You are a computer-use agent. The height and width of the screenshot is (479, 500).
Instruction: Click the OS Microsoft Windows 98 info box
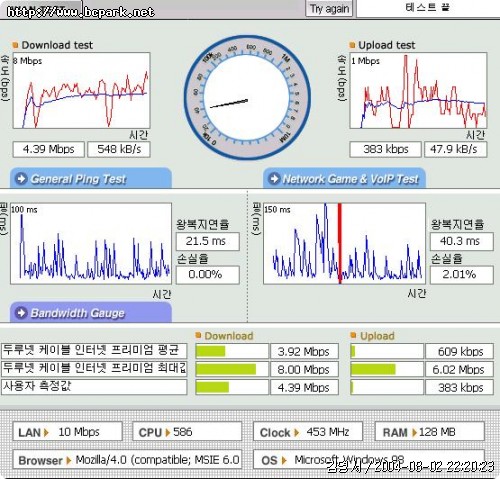click(369, 460)
